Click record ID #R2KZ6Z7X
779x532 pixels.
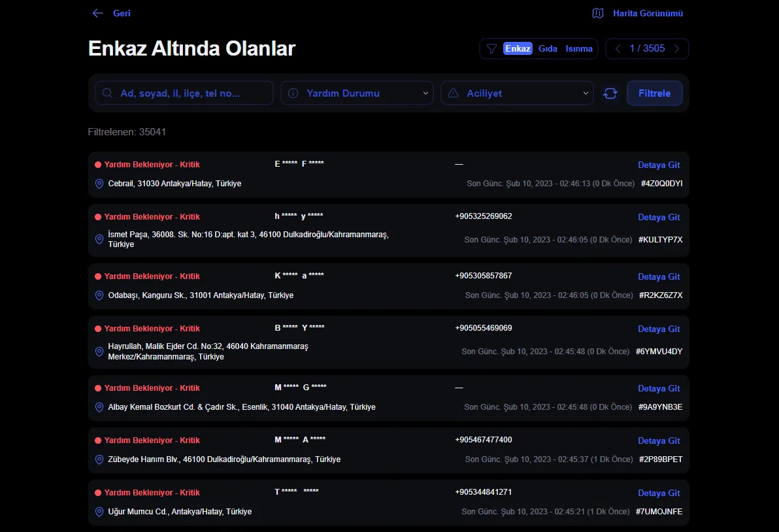[661, 295]
